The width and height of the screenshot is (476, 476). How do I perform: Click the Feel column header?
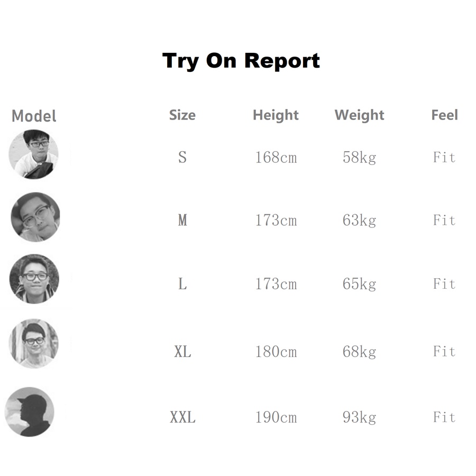[x=444, y=115]
